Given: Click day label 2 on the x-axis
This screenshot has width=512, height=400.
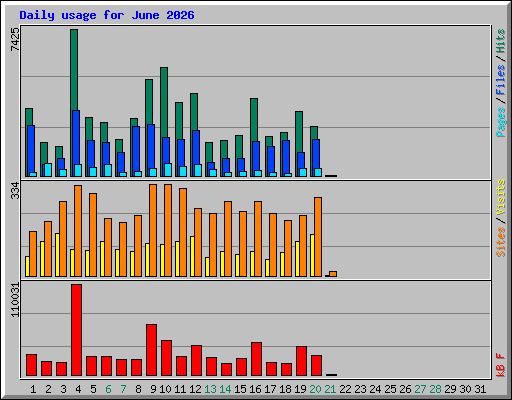Looking at the screenshot, I should [48, 389].
